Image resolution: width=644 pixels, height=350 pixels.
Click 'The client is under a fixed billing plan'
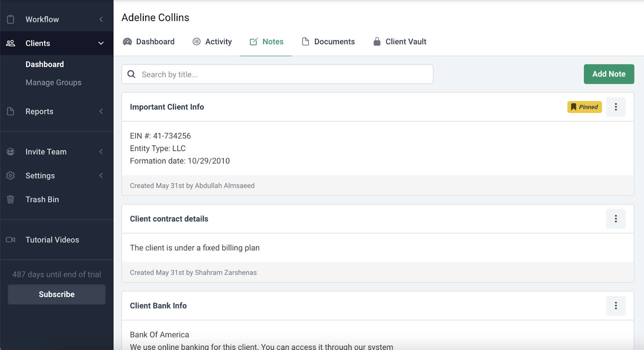195,248
